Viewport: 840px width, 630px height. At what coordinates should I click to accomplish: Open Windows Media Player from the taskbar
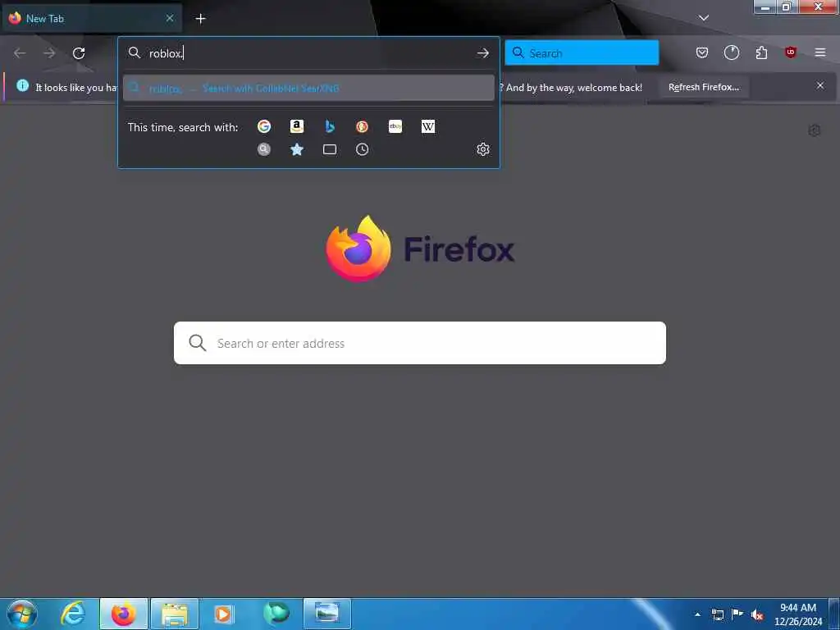223,614
